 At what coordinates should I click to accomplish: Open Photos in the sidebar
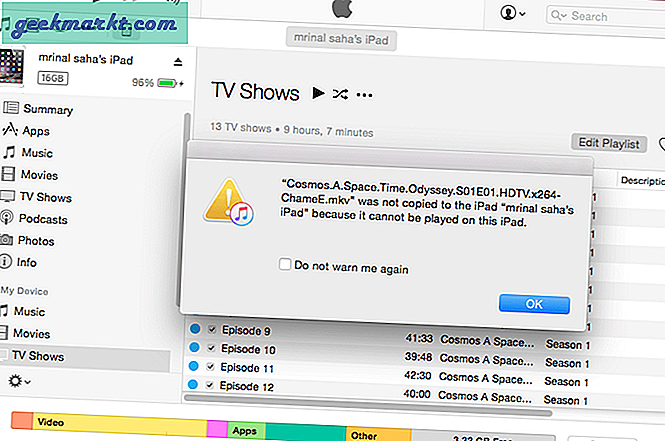pos(37,241)
